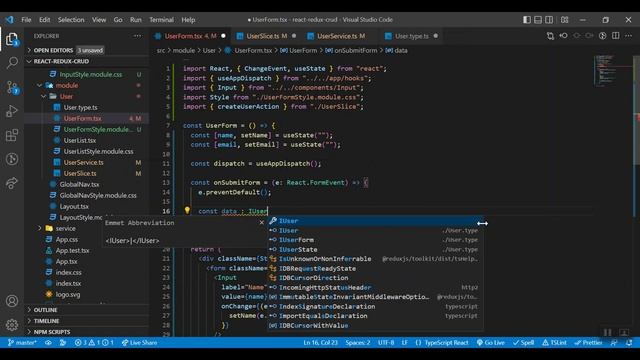Click Spell checker status item
Viewport: 640px width, 360px height.
point(524,342)
